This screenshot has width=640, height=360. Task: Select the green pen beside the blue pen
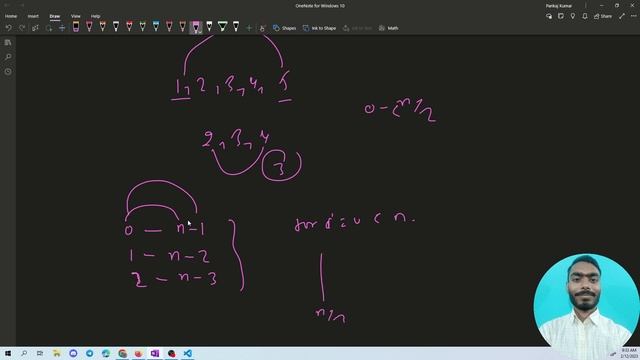coord(142,27)
